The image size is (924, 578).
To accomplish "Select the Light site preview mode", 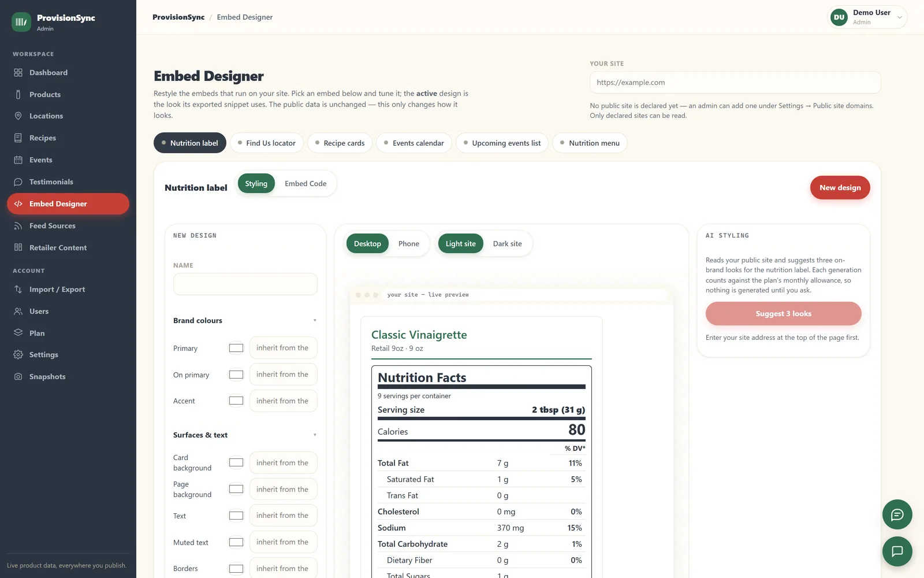I will (x=461, y=244).
